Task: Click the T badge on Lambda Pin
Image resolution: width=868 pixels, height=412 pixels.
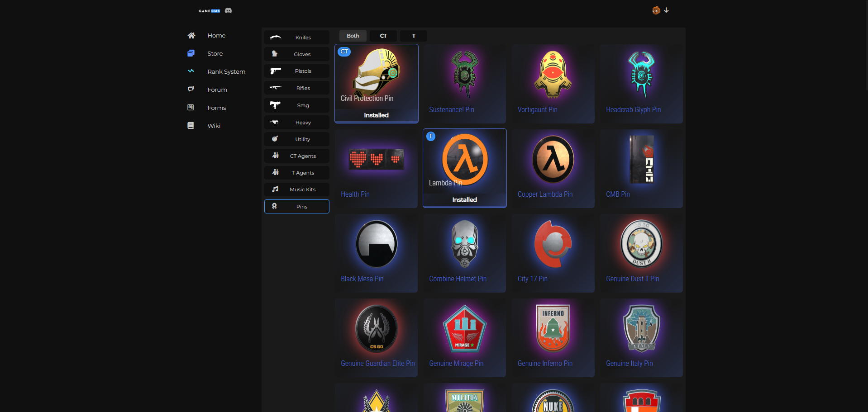Action: pyautogui.click(x=431, y=136)
